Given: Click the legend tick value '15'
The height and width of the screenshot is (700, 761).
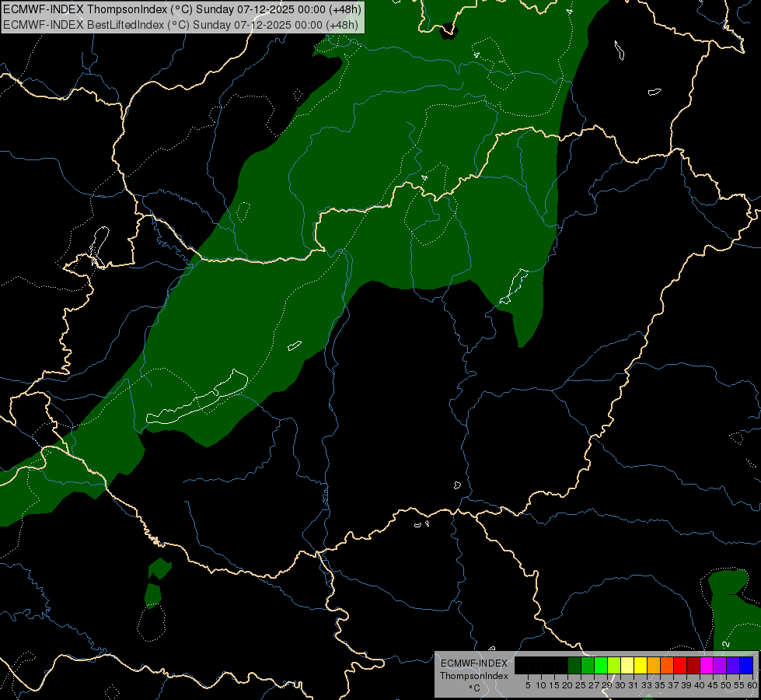Looking at the screenshot, I should [x=554, y=685].
